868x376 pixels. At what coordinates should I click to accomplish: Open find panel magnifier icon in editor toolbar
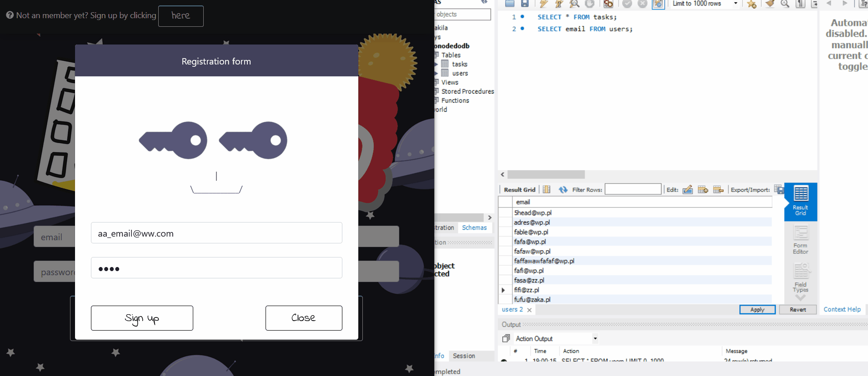click(x=785, y=4)
